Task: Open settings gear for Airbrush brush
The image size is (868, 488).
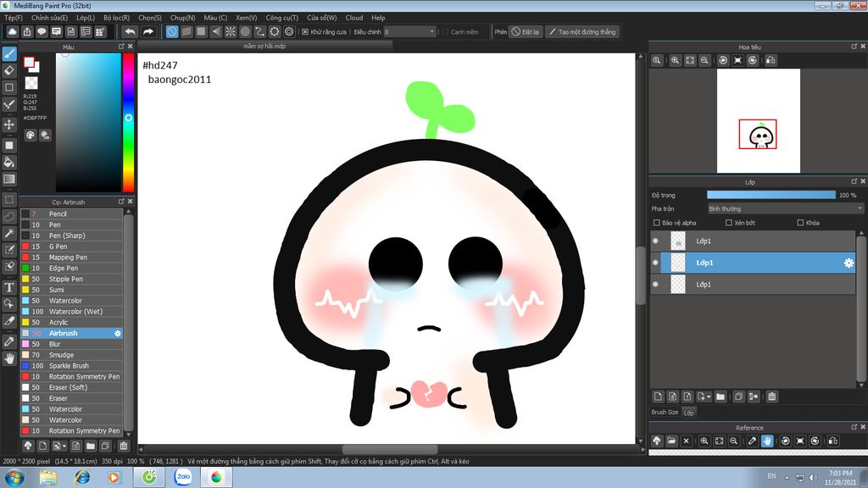Action: point(117,333)
